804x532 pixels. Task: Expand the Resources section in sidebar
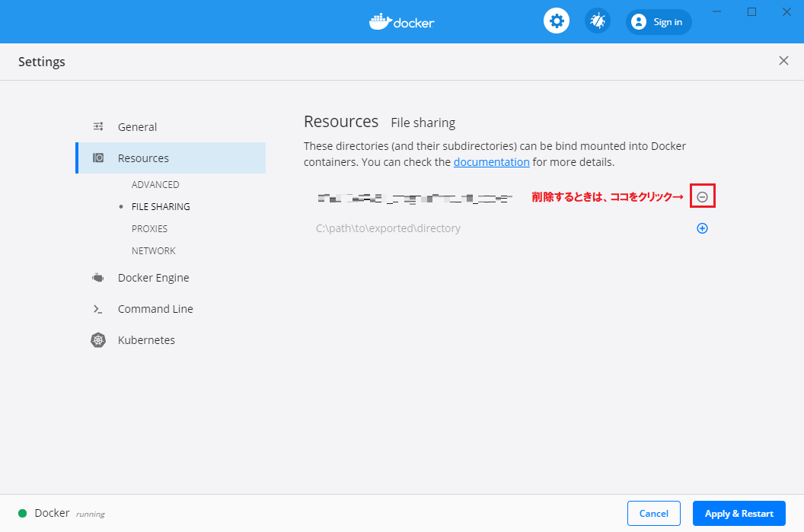[144, 158]
